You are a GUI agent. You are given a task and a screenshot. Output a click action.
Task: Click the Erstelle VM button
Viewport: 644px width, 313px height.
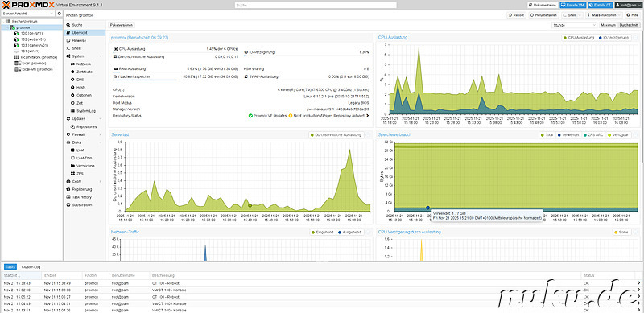point(573,5)
